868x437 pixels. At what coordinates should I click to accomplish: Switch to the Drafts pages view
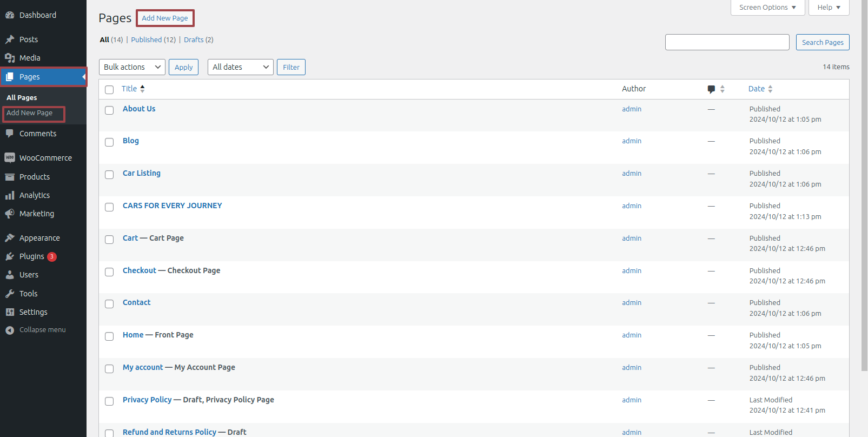198,40
